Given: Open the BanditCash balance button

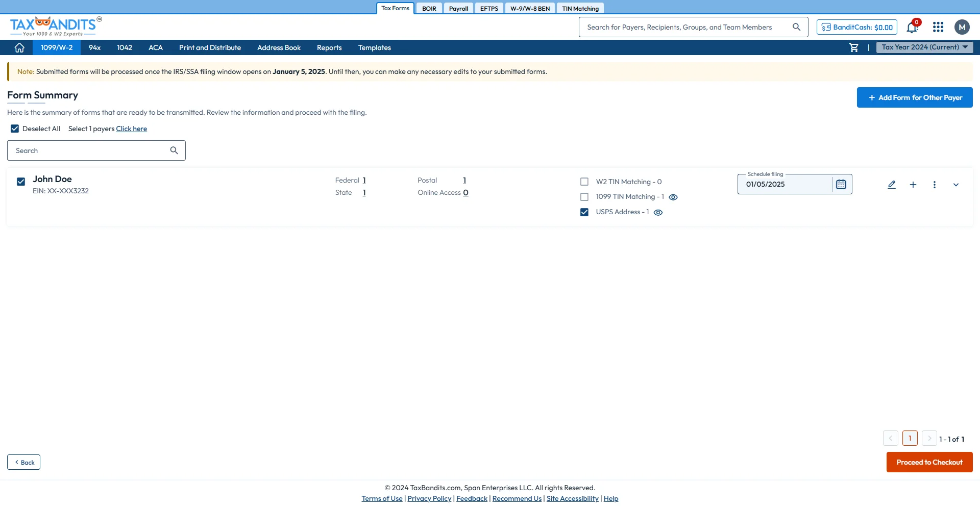Looking at the screenshot, I should point(857,27).
